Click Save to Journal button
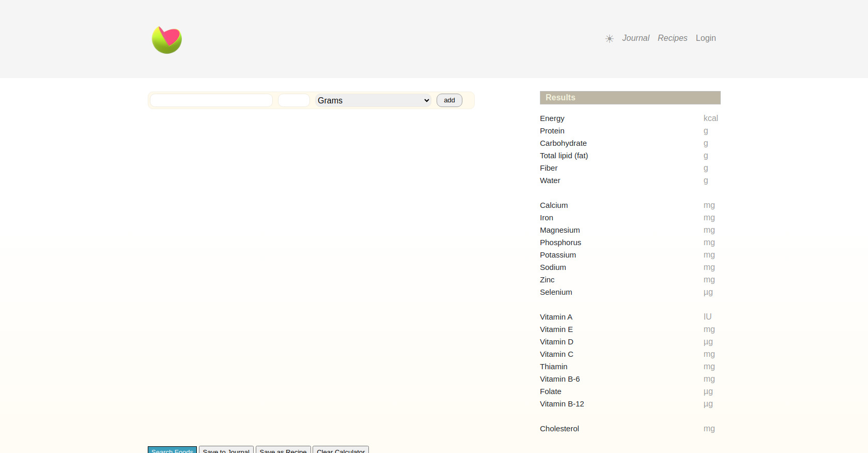This screenshot has width=868, height=453. click(x=226, y=450)
